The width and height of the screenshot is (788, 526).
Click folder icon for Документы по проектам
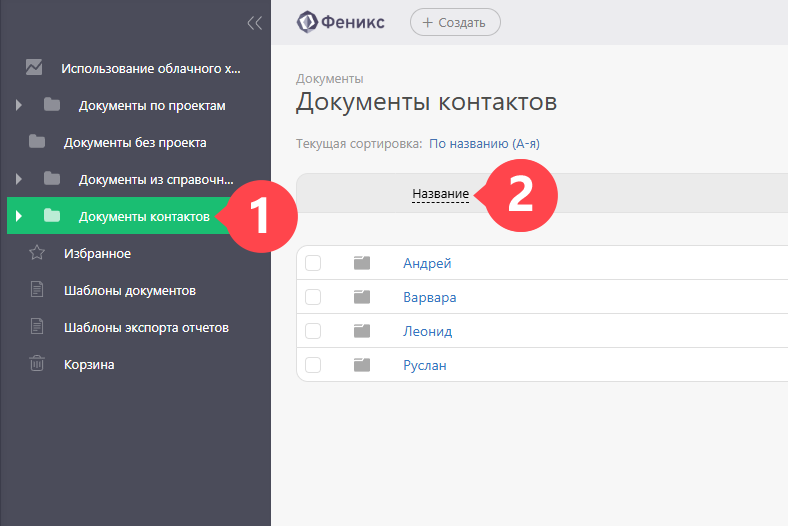point(52,105)
